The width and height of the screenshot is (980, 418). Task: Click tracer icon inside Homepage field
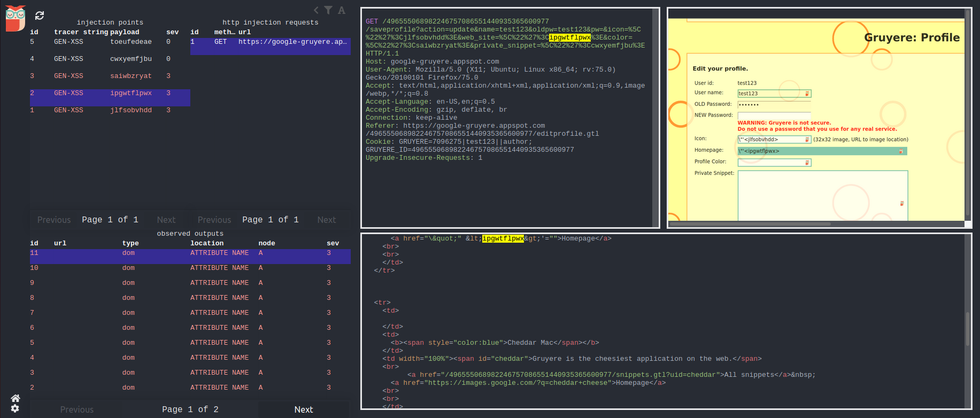[x=900, y=151]
